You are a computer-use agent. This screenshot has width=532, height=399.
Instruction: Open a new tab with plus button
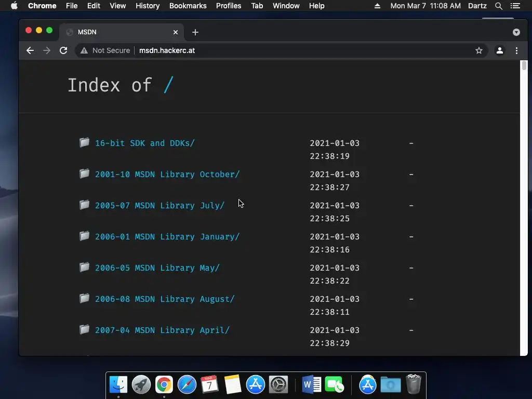point(195,32)
